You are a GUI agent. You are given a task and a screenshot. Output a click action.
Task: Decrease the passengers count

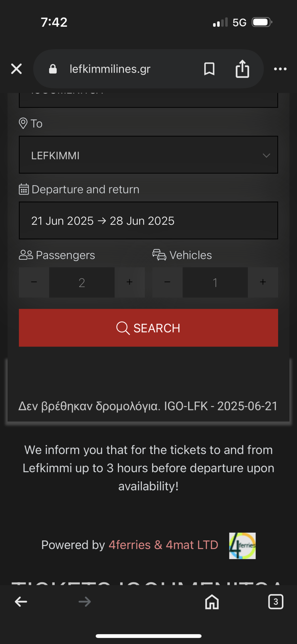click(34, 282)
